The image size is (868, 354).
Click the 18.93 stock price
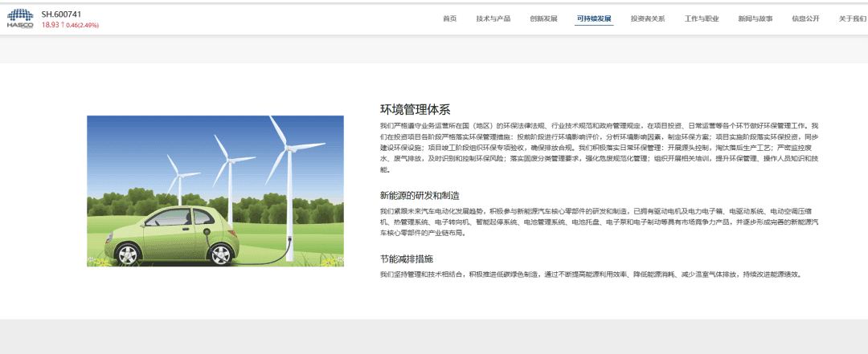(50, 25)
